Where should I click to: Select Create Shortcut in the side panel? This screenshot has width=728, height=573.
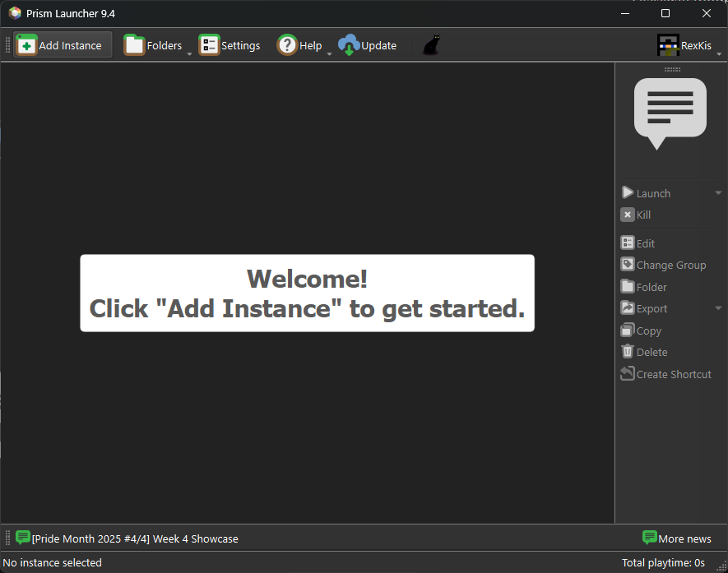coord(673,374)
